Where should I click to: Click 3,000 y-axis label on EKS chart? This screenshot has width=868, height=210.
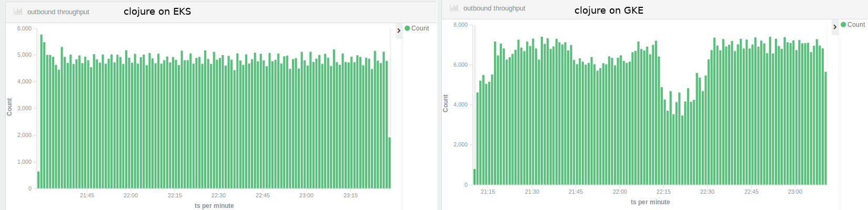pyautogui.click(x=24, y=108)
